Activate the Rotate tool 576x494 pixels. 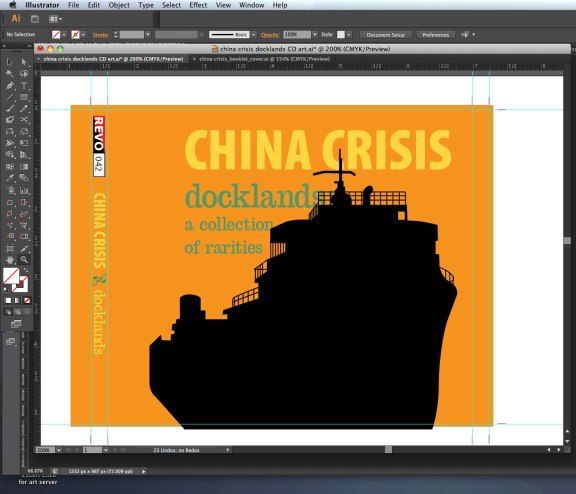point(10,131)
